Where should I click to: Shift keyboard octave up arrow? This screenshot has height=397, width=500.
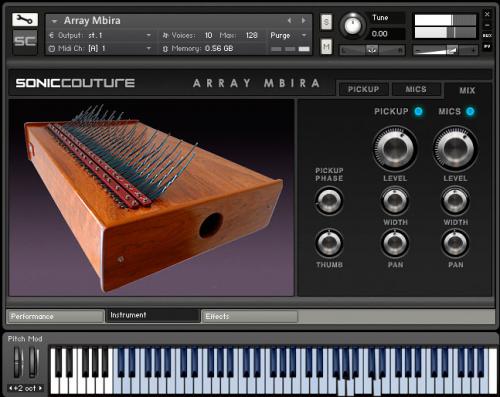click(x=40, y=388)
